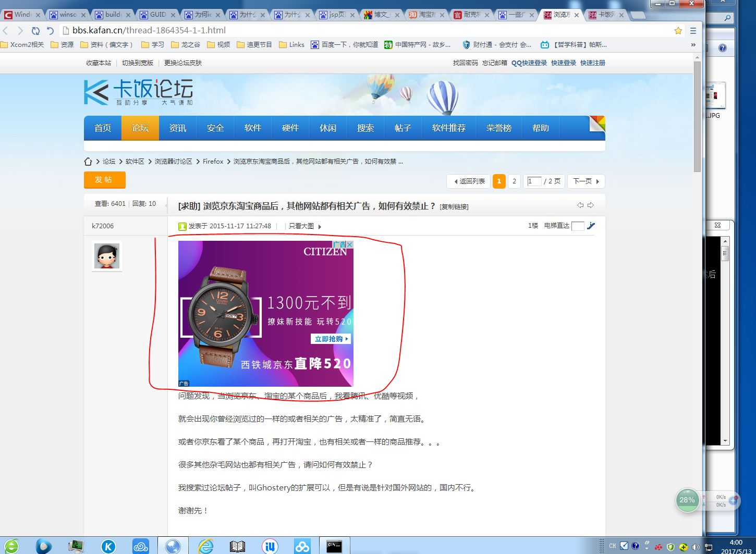Click the 复制链接 link
Screen dimensions: 756x554
(454, 207)
